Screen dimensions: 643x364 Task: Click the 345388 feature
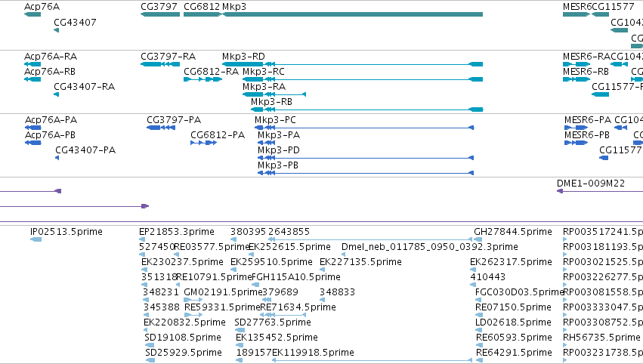click(x=146, y=315)
